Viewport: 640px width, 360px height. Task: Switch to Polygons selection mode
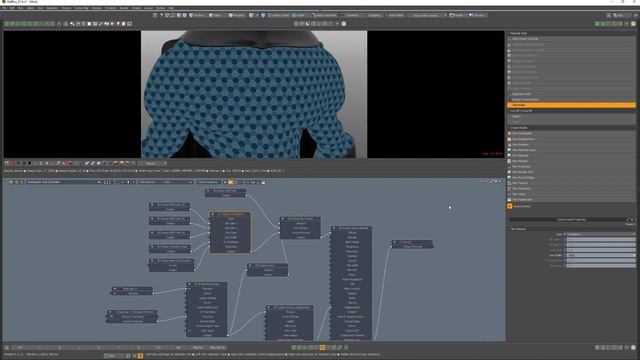[237, 15]
